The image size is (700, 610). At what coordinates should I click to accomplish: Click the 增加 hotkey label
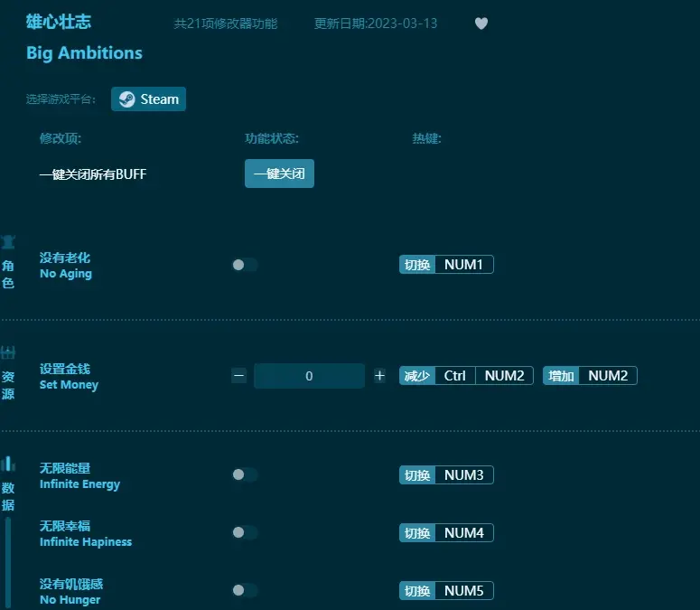click(x=561, y=376)
